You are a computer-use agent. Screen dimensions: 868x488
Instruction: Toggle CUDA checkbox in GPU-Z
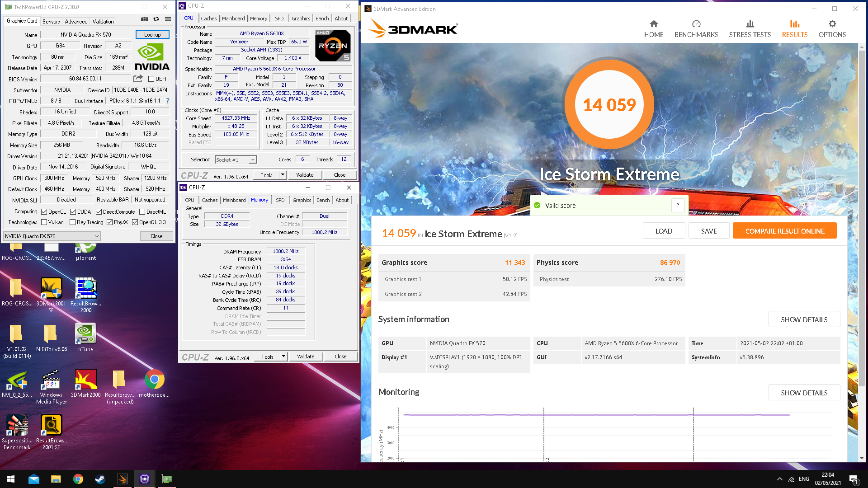point(73,212)
